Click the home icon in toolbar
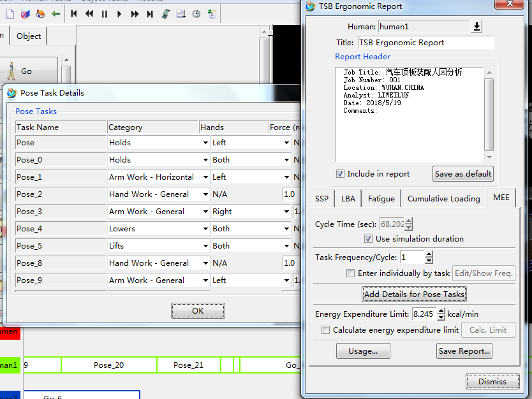532x399 pixels. coord(41,14)
